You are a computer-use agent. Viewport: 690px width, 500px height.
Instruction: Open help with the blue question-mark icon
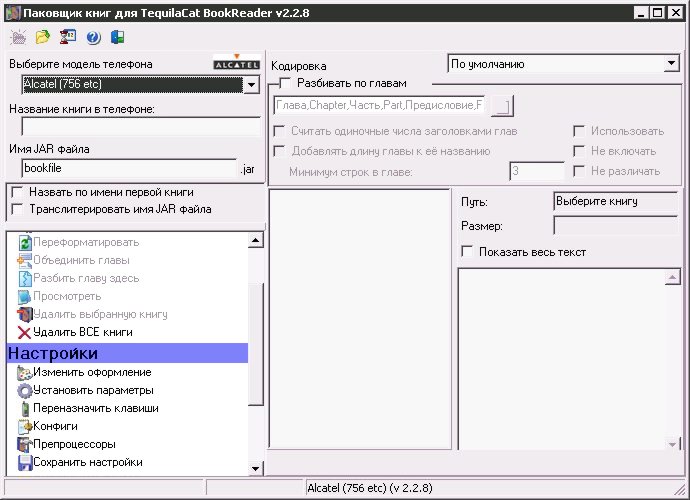(x=93, y=38)
